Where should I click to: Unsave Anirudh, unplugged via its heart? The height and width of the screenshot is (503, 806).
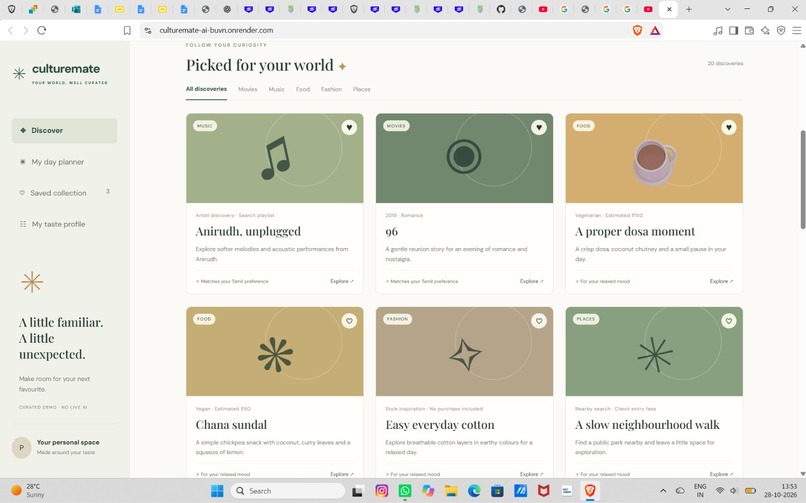[x=349, y=127]
